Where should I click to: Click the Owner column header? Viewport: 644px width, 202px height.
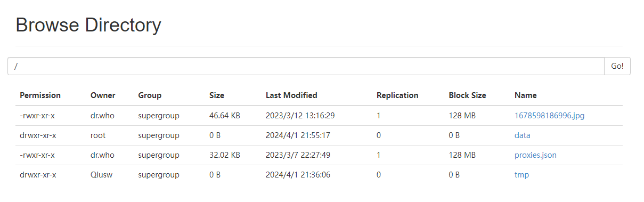[103, 95]
